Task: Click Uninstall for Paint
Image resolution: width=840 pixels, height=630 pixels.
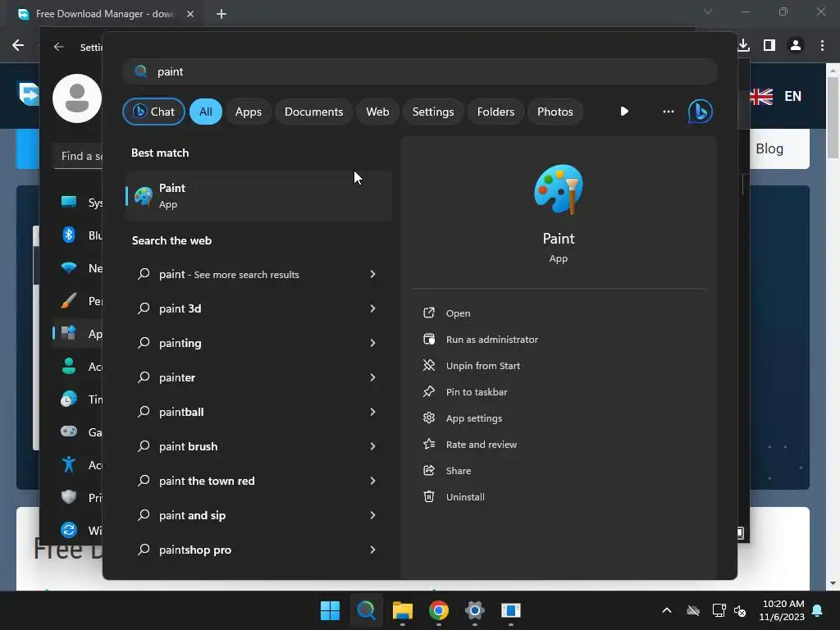Action: 465,497
